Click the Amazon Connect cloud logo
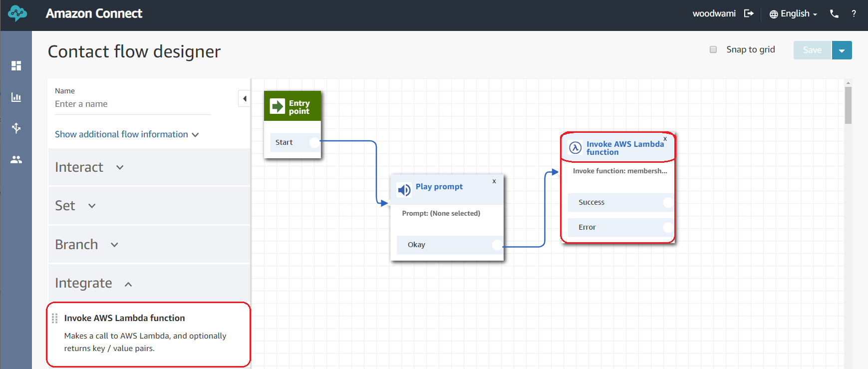 coord(17,13)
